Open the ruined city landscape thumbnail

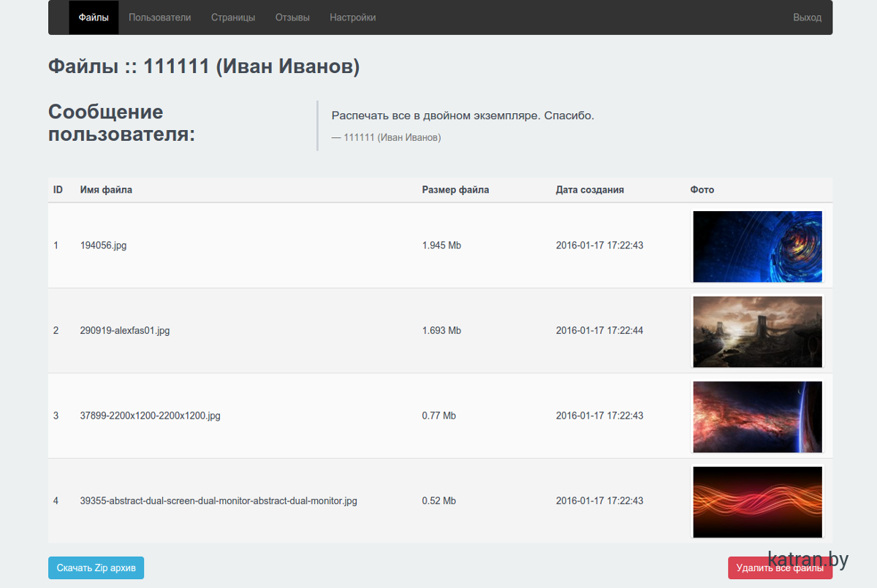click(x=757, y=331)
